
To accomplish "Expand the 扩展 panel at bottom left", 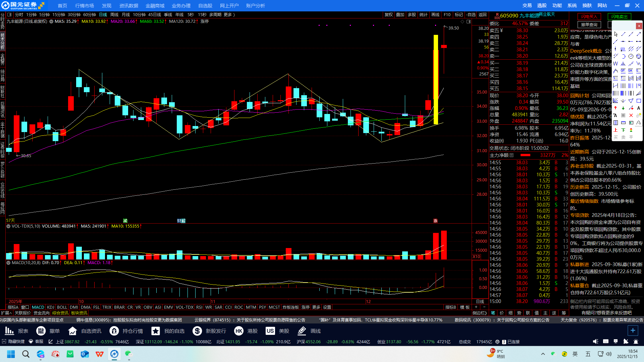I will pyautogui.click(x=6, y=313).
